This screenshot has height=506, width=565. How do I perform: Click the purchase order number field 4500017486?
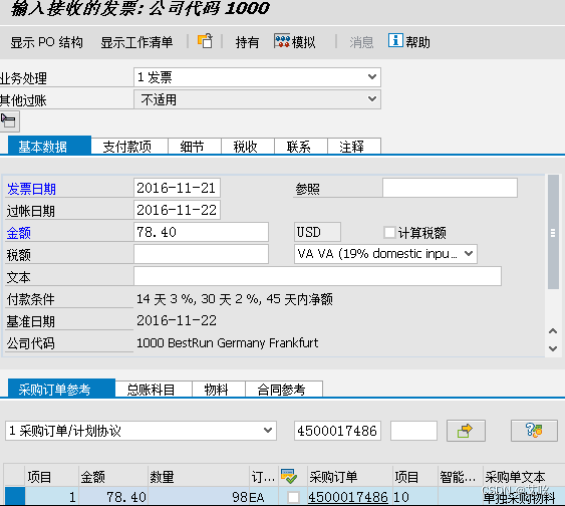[x=337, y=431]
